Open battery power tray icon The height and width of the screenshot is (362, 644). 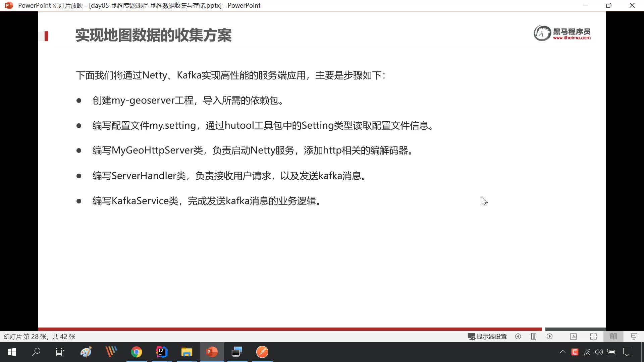tap(611, 352)
